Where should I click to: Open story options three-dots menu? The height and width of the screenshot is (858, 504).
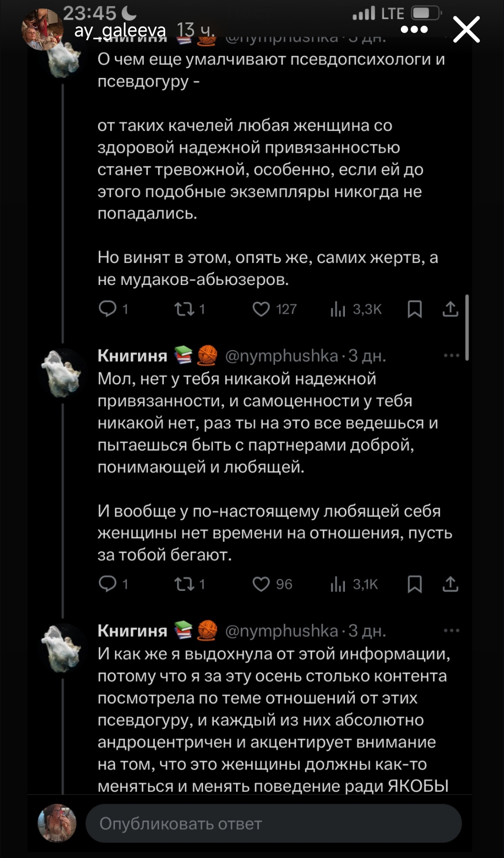[x=414, y=30]
